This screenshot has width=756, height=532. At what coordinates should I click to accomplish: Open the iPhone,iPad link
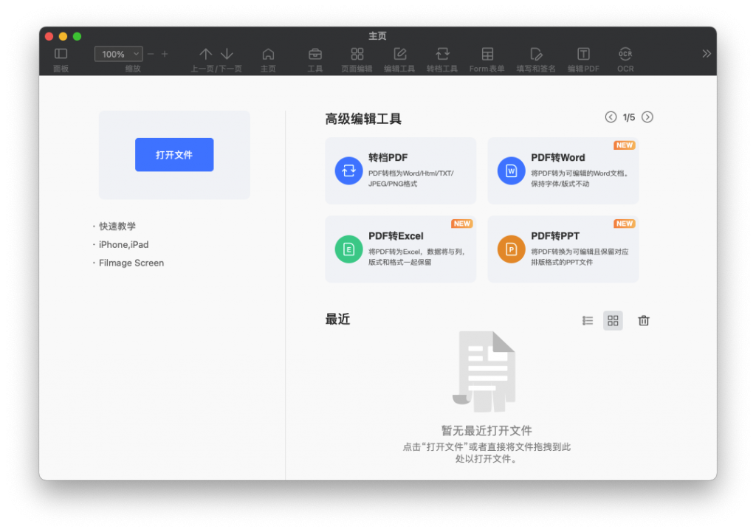[123, 244]
